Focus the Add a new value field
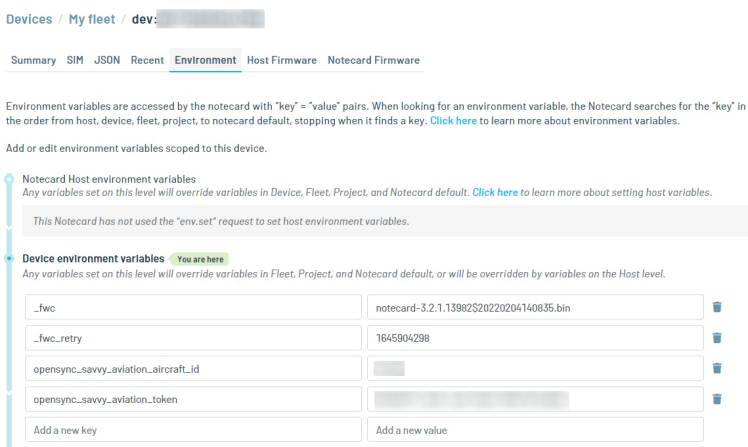The height and width of the screenshot is (447, 748). (x=535, y=430)
